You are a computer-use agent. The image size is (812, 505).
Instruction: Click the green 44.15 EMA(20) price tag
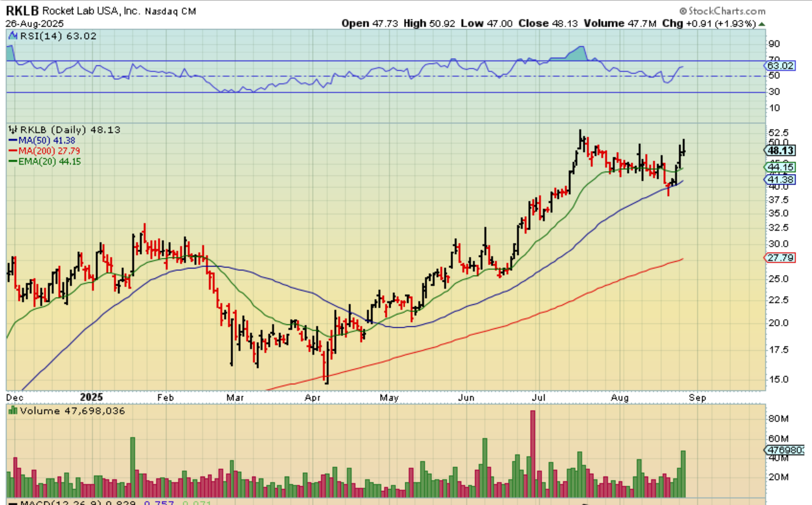click(x=780, y=167)
